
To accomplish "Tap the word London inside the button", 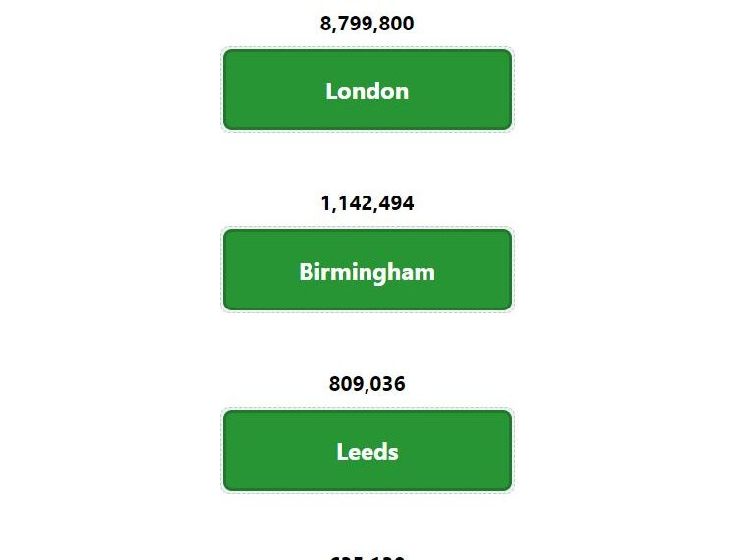I will tap(367, 91).
